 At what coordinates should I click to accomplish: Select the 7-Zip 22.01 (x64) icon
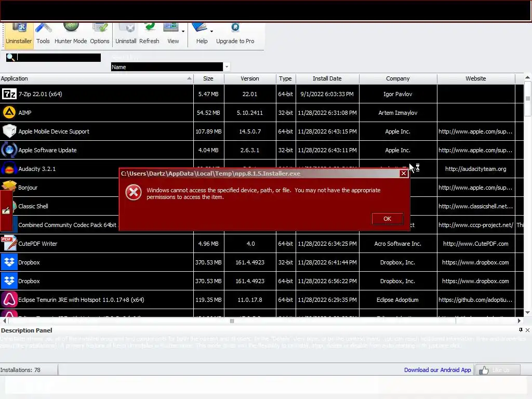tap(9, 94)
